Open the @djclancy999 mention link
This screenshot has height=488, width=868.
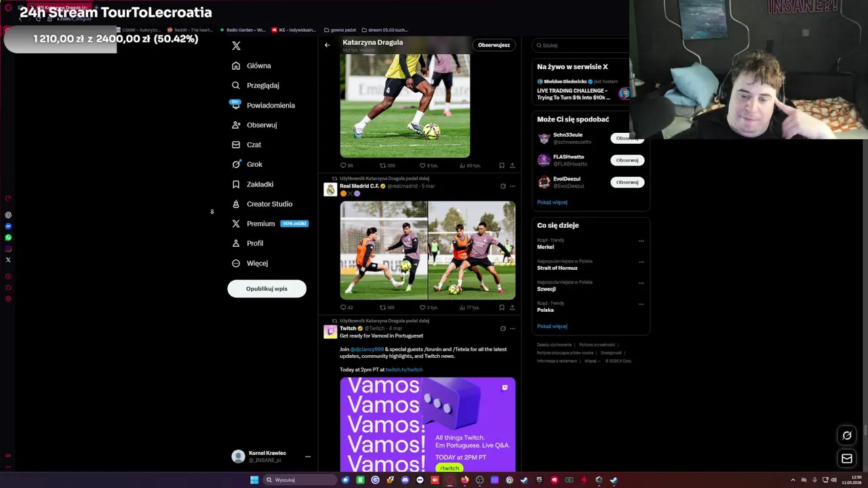[x=367, y=349]
